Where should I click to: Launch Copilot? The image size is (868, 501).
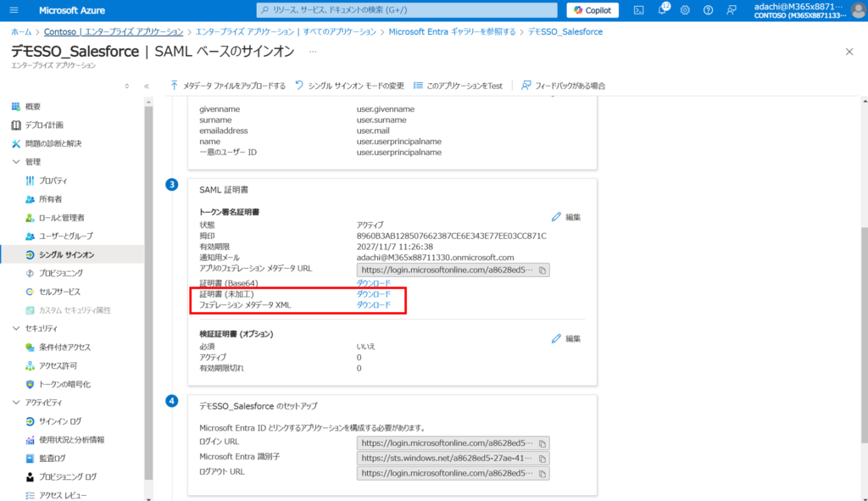tap(593, 10)
